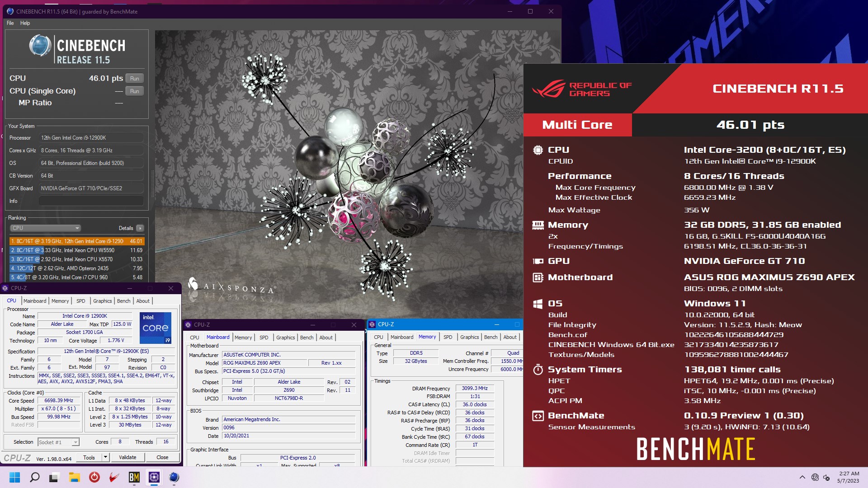Click the Core Speed value 6698.39 MHz
This screenshot has width=868, height=488.
click(x=59, y=401)
